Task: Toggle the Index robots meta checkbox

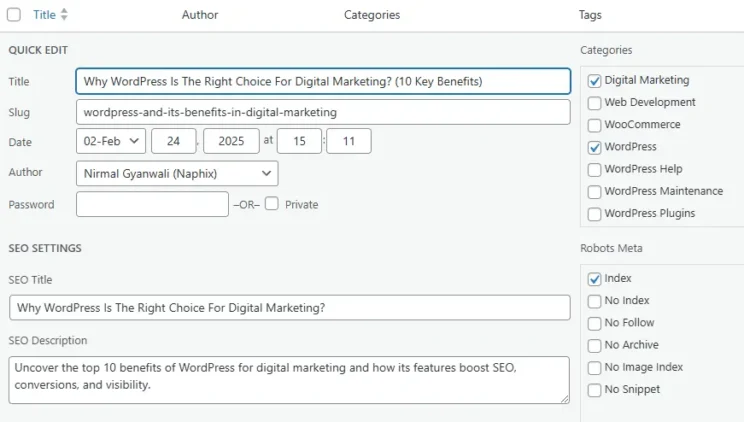Action: (594, 279)
